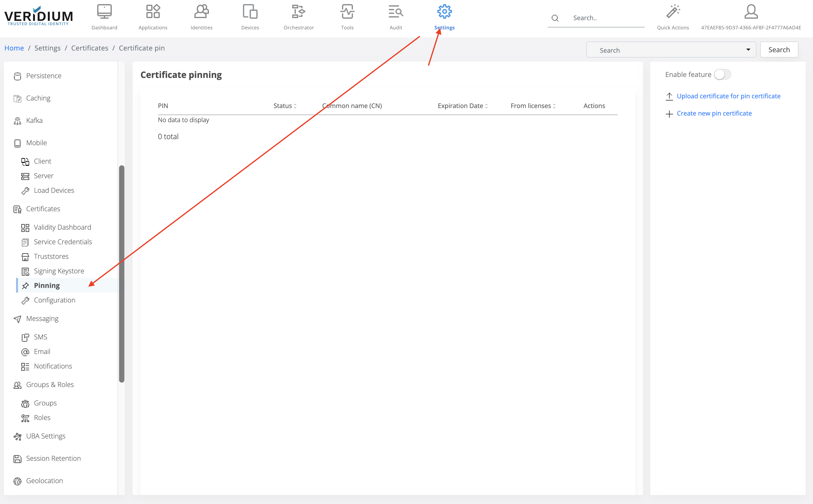The height and width of the screenshot is (504, 813).
Task: Open the search filter dropdown
Action: pos(748,49)
